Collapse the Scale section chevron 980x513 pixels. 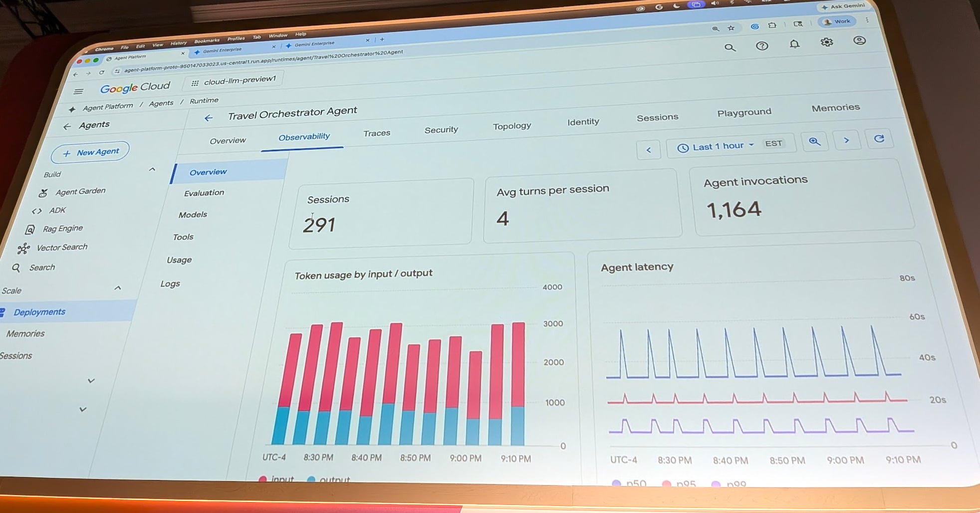(x=118, y=288)
